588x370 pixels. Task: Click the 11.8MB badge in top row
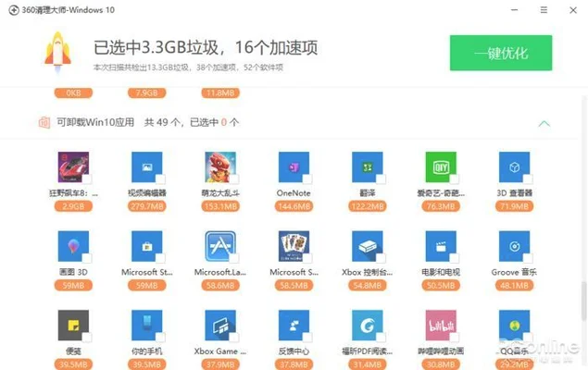pyautogui.click(x=220, y=92)
